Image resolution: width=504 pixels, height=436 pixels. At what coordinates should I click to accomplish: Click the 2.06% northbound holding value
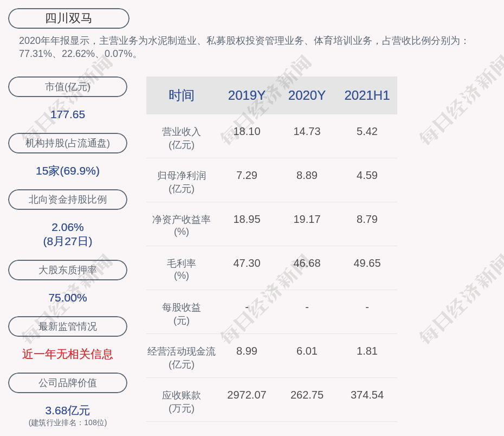point(68,227)
